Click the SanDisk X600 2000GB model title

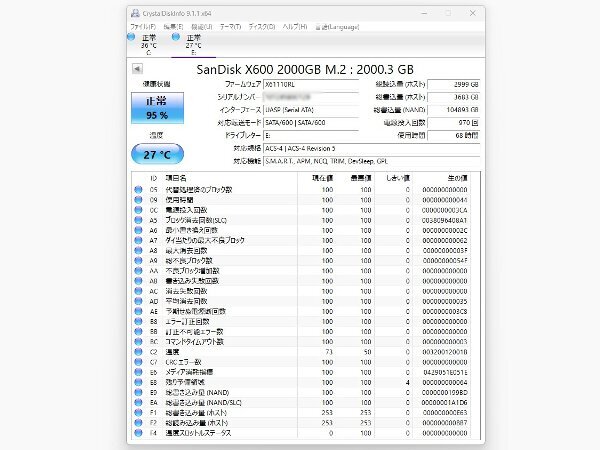305,69
